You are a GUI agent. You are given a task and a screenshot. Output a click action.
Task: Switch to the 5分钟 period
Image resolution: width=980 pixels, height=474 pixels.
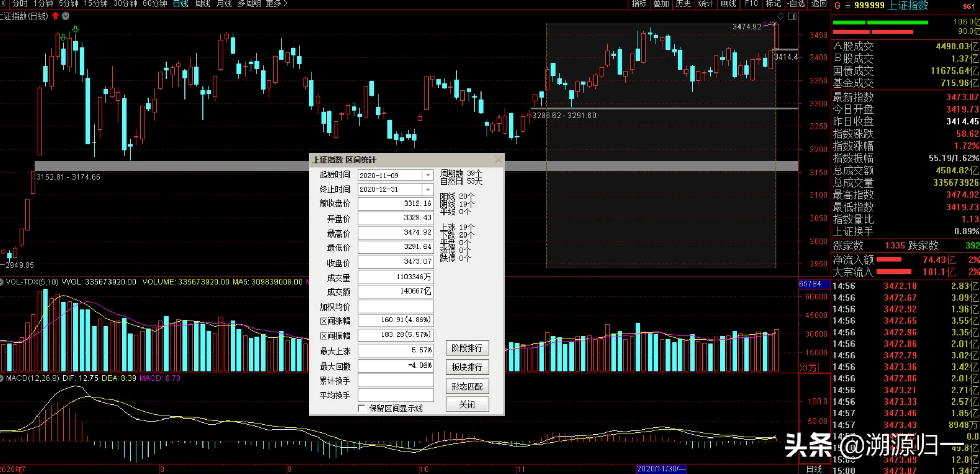pyautogui.click(x=68, y=4)
